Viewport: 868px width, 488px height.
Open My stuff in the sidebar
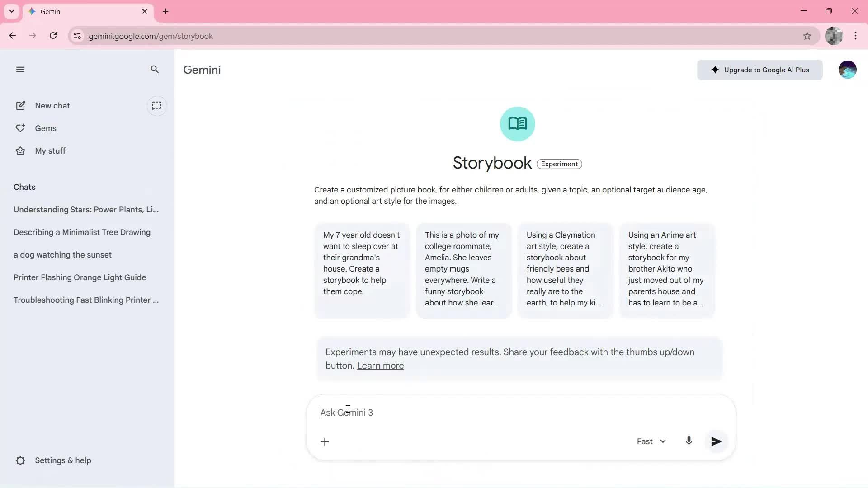point(50,151)
